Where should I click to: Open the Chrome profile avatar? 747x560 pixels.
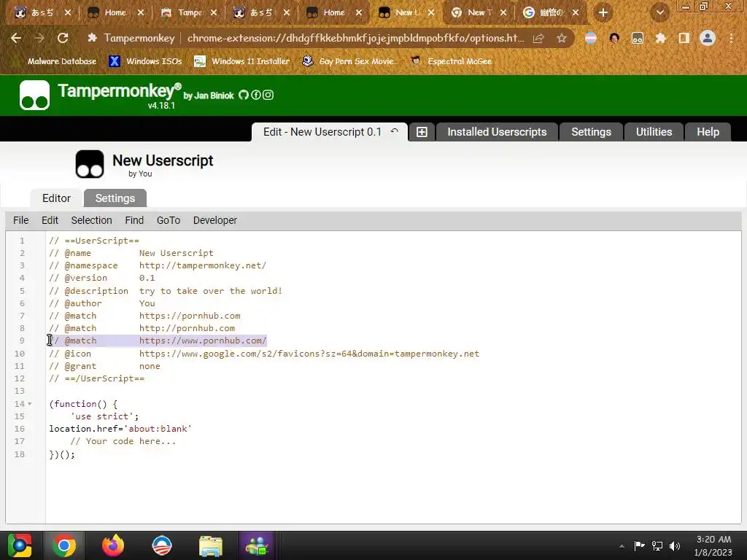point(708,38)
